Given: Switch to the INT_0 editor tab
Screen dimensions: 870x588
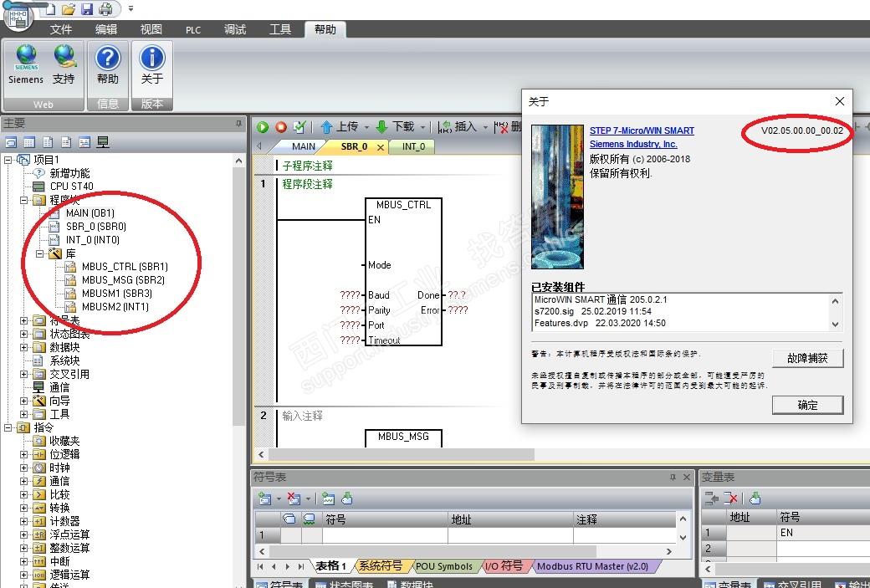Looking at the screenshot, I should tap(413, 146).
